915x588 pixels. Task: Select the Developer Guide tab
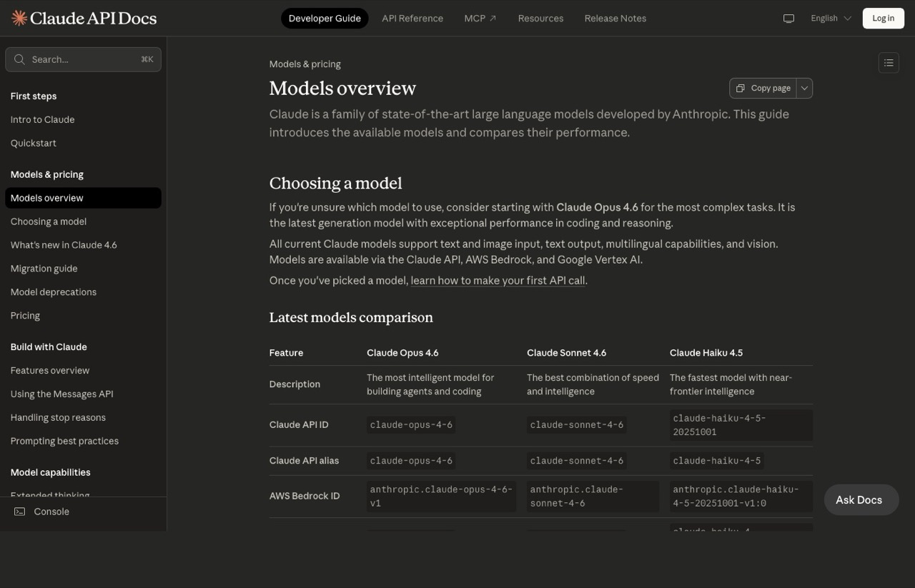325,19
